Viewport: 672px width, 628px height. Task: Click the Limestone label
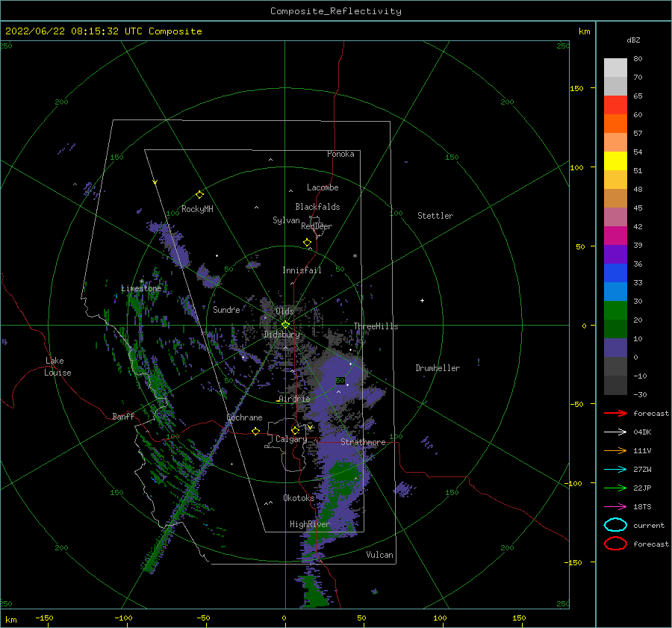[141, 288]
